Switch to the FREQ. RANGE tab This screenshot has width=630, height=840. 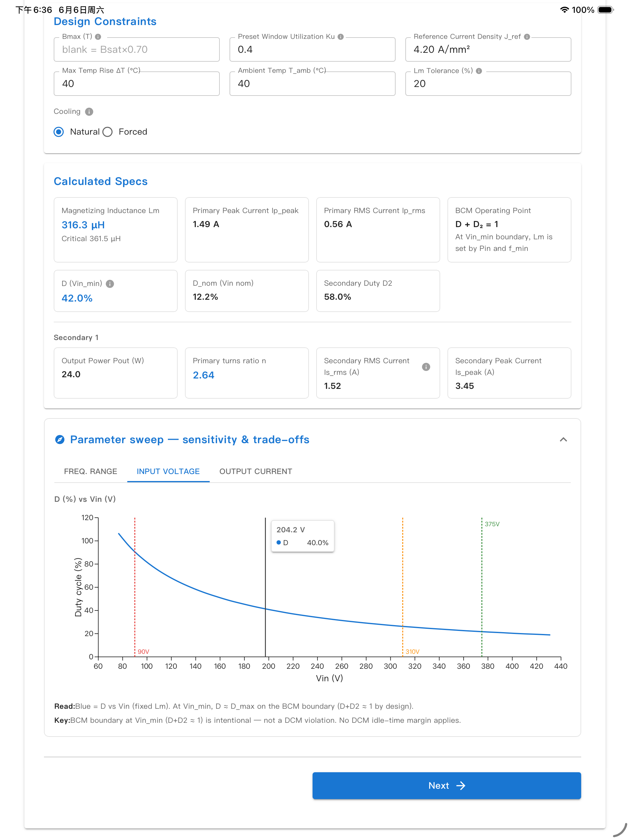pos(90,472)
